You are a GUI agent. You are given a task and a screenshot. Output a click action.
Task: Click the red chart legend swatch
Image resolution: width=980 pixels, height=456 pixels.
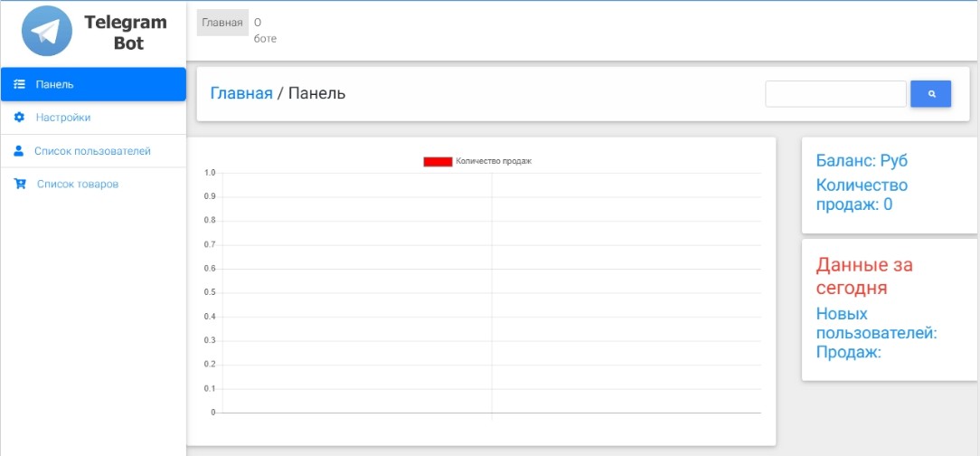pyautogui.click(x=438, y=161)
